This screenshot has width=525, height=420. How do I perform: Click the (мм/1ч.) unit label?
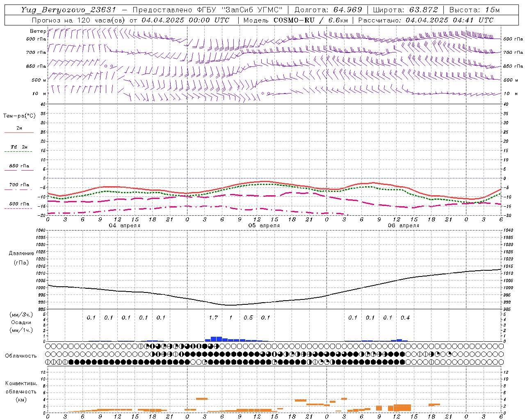point(21,330)
